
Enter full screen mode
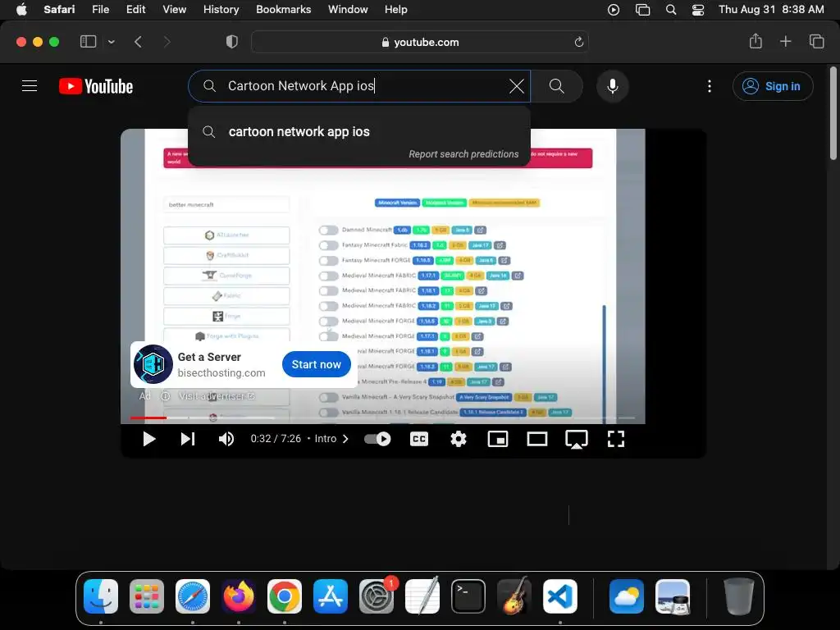pyautogui.click(x=616, y=440)
